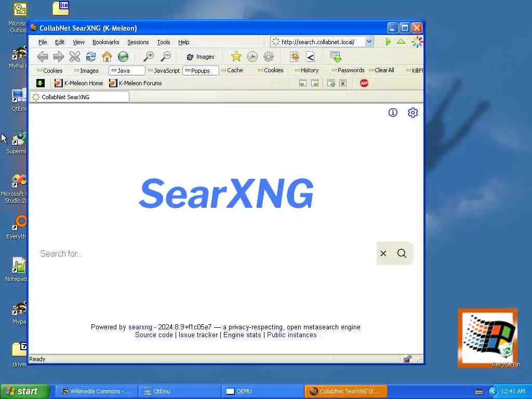Clear Cookies button between Cache and History
The image size is (532, 399).
pyautogui.click(x=271, y=70)
